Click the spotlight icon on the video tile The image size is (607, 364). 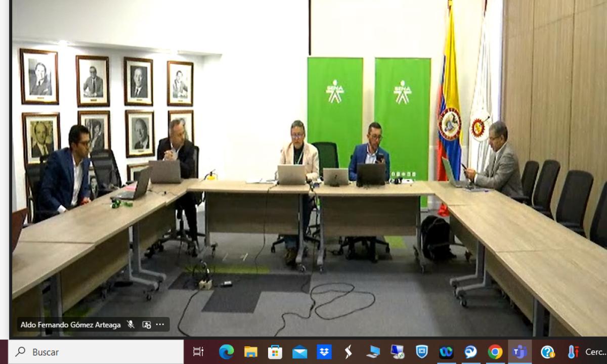point(147,325)
